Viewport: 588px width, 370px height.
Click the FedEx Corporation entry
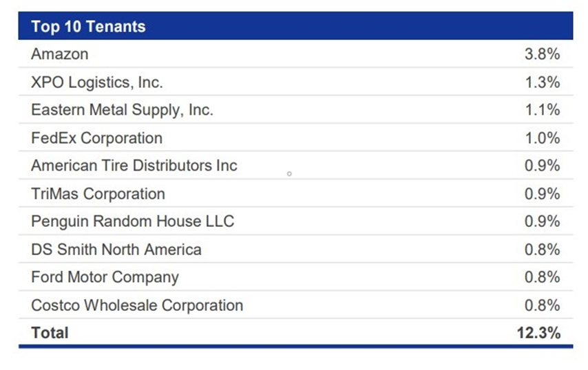[97, 138]
